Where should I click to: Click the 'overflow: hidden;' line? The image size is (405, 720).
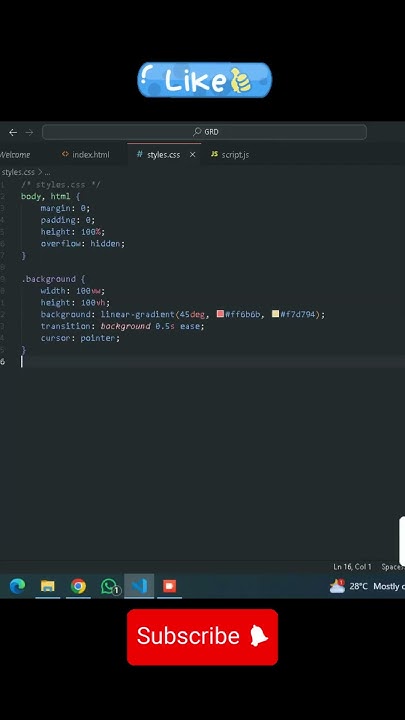tap(83, 243)
